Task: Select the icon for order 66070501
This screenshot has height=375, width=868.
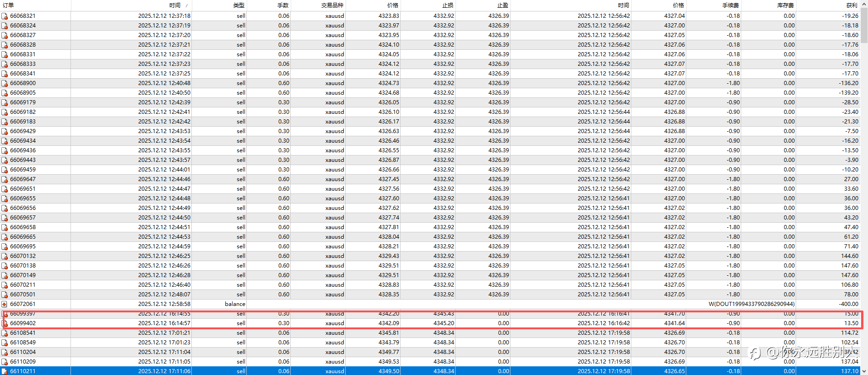Action: point(5,295)
